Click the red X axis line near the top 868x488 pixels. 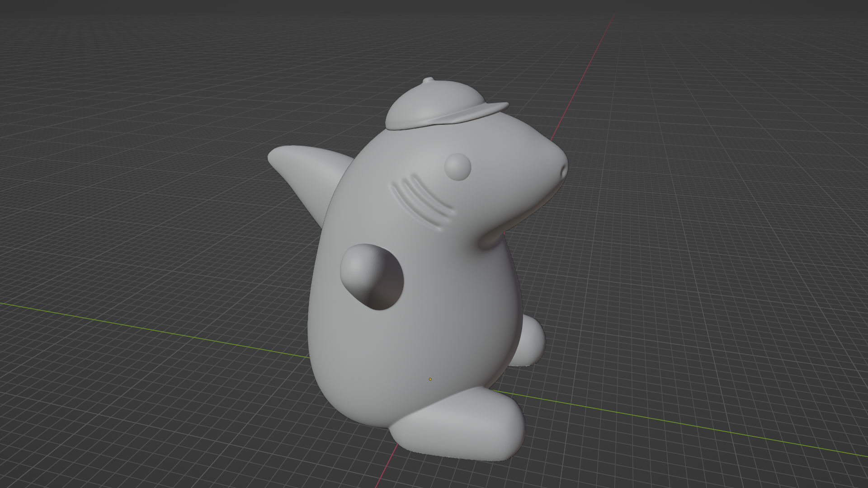pos(588,68)
